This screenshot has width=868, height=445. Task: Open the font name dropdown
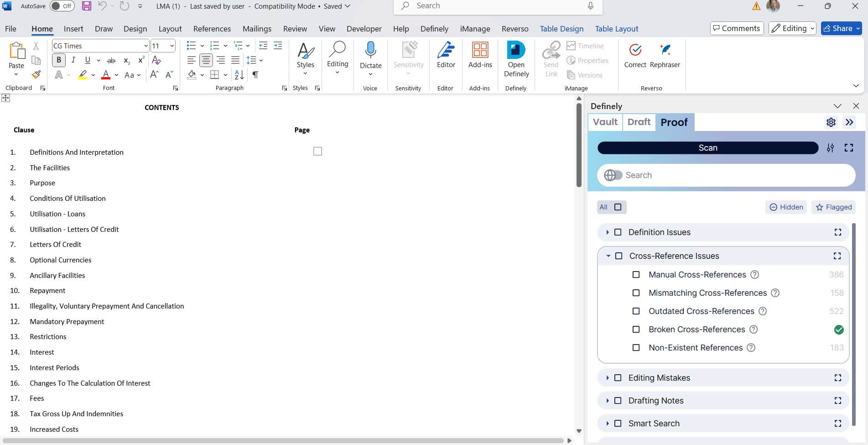tap(146, 46)
